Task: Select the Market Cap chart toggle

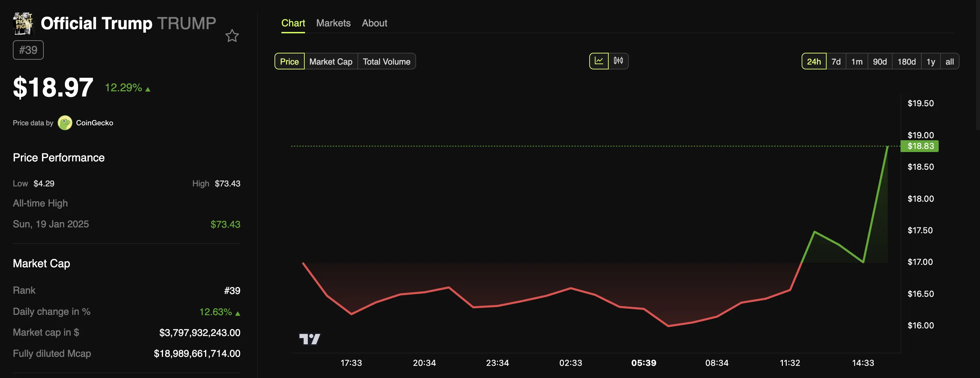Action: point(331,62)
